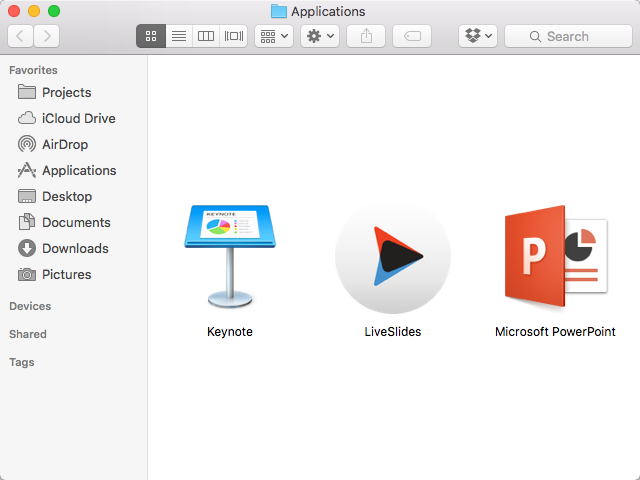This screenshot has width=640, height=480.
Task: Click in the Search field
Action: [568, 36]
